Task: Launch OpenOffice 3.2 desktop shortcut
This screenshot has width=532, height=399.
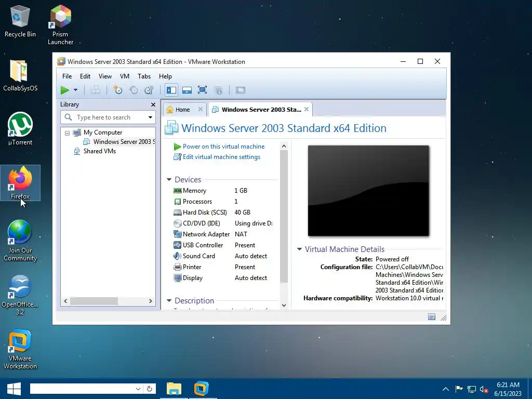Action: tap(20, 295)
